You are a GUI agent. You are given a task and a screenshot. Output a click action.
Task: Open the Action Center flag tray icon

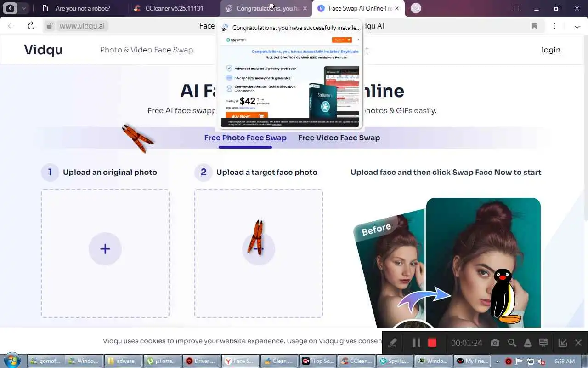[520, 362]
